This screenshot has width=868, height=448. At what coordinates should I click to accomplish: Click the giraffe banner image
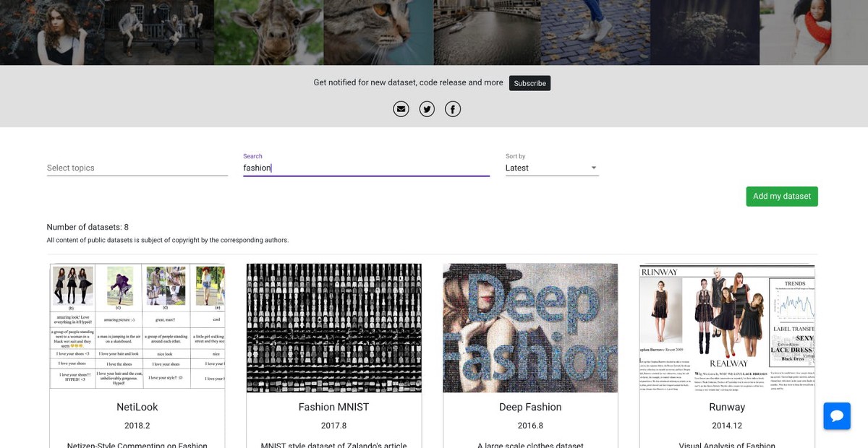[269, 33]
